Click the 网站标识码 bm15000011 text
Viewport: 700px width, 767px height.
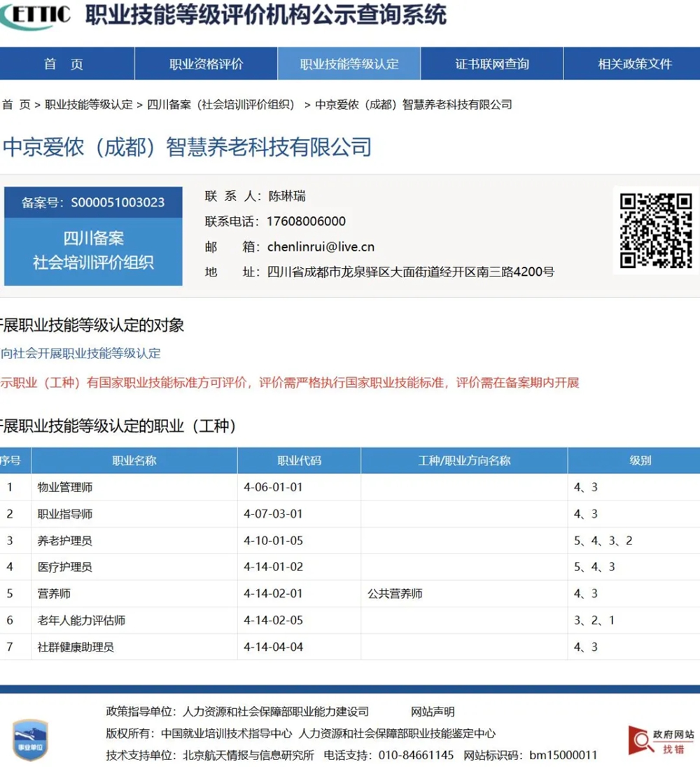tap(531, 755)
